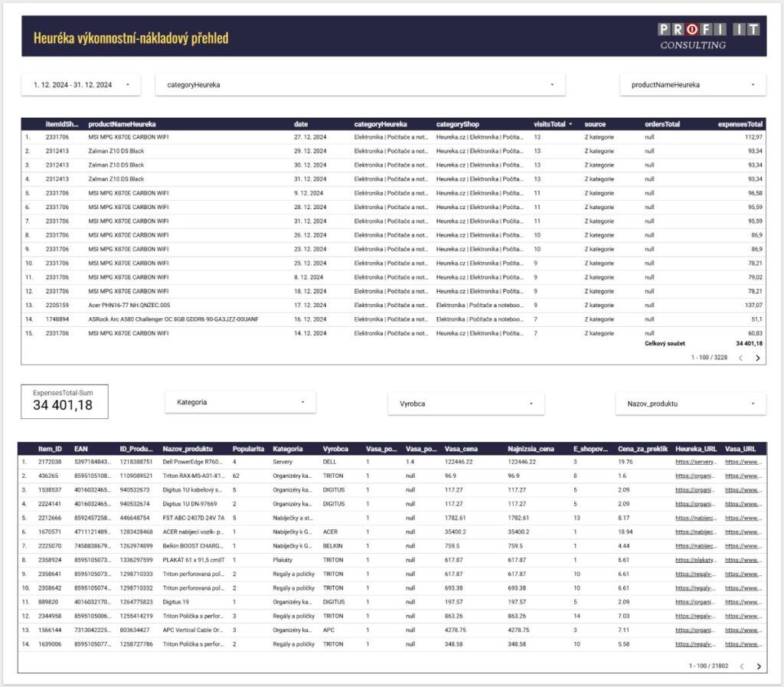Open the date range 1. 12. 2024 dropdown
This screenshot has width=784, height=687.
81,85
